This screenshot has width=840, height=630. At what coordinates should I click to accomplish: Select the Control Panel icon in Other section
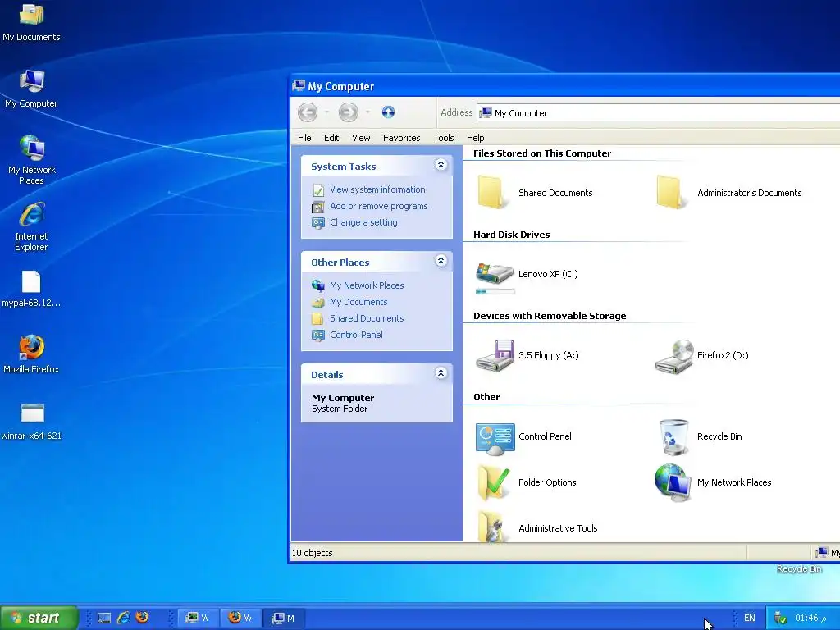495,439
